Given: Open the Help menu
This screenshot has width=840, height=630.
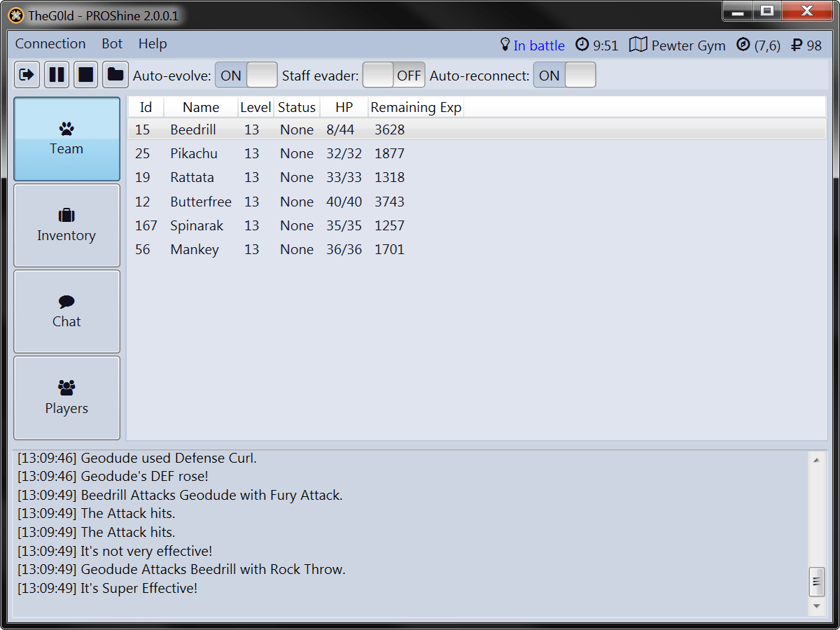Looking at the screenshot, I should coord(152,43).
